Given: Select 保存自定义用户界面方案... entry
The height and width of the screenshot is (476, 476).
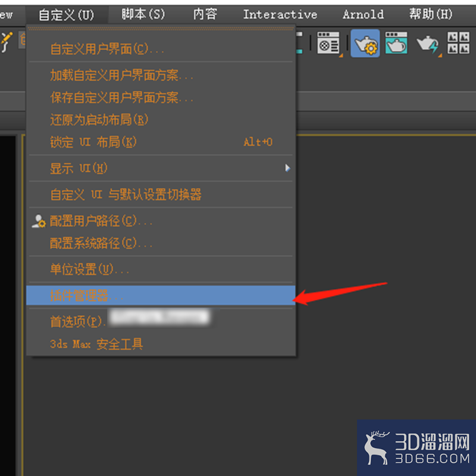Looking at the screenshot, I should pyautogui.click(x=161, y=98).
